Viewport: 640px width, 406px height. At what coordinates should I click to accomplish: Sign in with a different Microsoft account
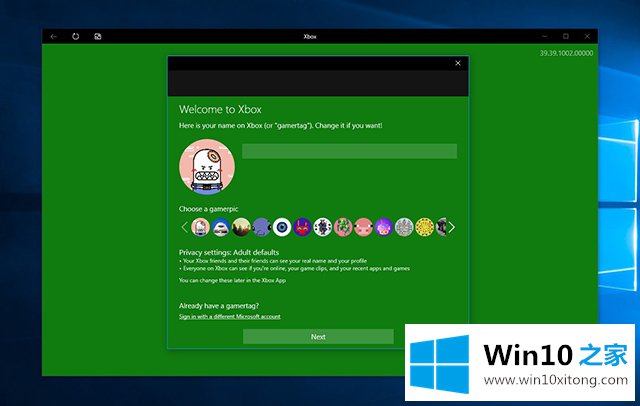point(230,317)
